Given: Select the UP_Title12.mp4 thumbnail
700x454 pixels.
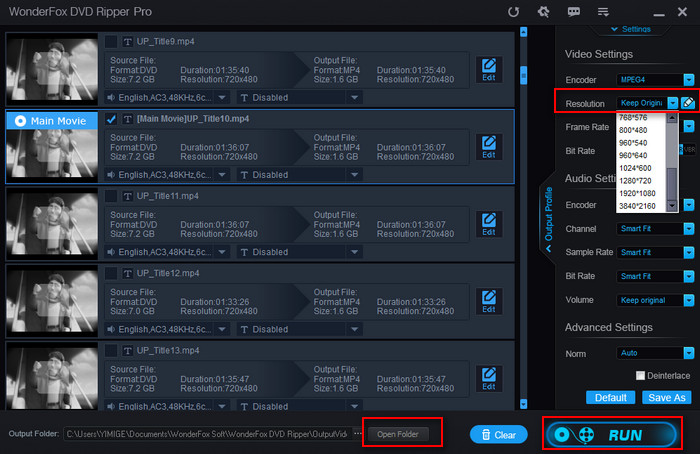Looking at the screenshot, I should (x=52, y=301).
